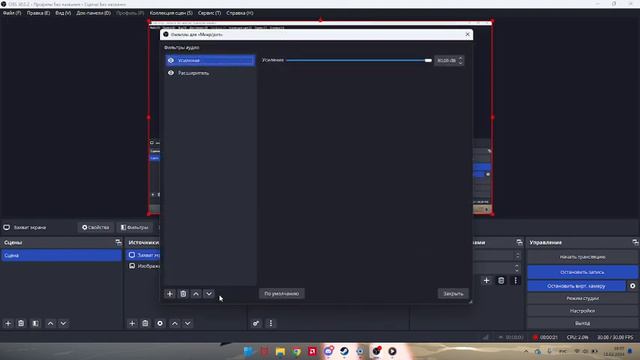This screenshot has height=360, width=640.
Task: Add a configurable transition with plus
Action: tap(487, 281)
